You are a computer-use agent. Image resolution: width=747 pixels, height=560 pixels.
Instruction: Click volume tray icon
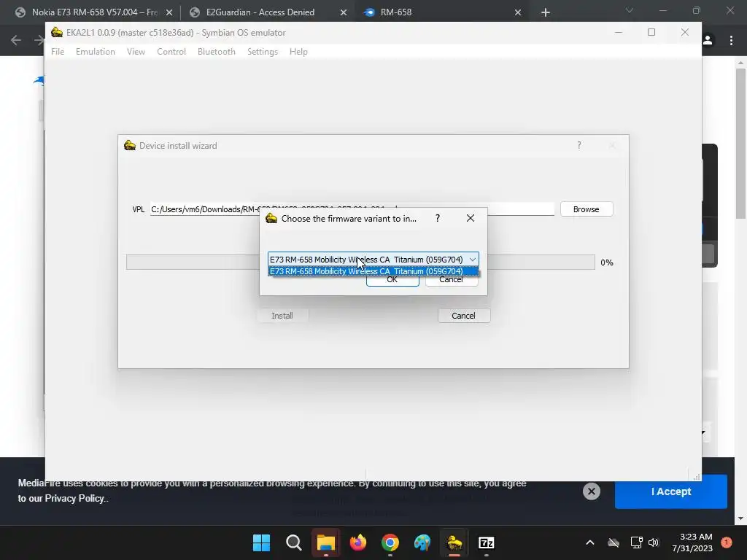click(654, 542)
